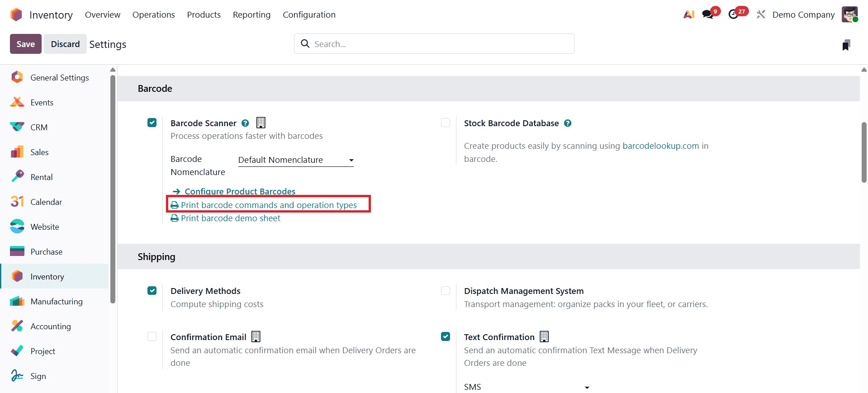Open the Overview menu
Image resolution: width=868 pixels, height=393 pixels.
[x=103, y=14]
